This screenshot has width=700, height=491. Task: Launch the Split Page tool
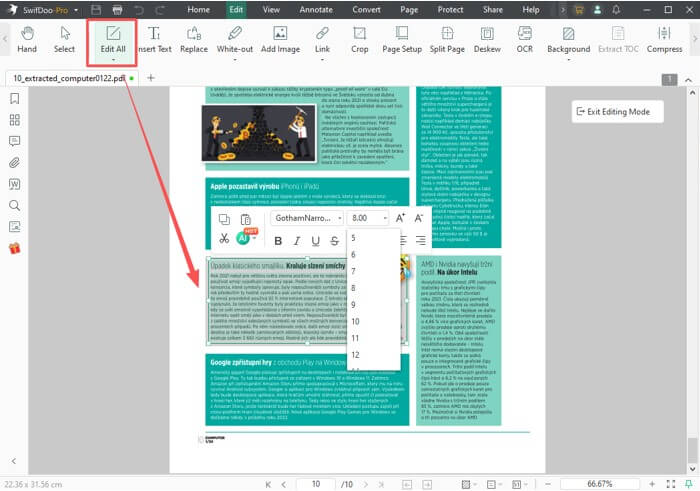pyautogui.click(x=447, y=39)
